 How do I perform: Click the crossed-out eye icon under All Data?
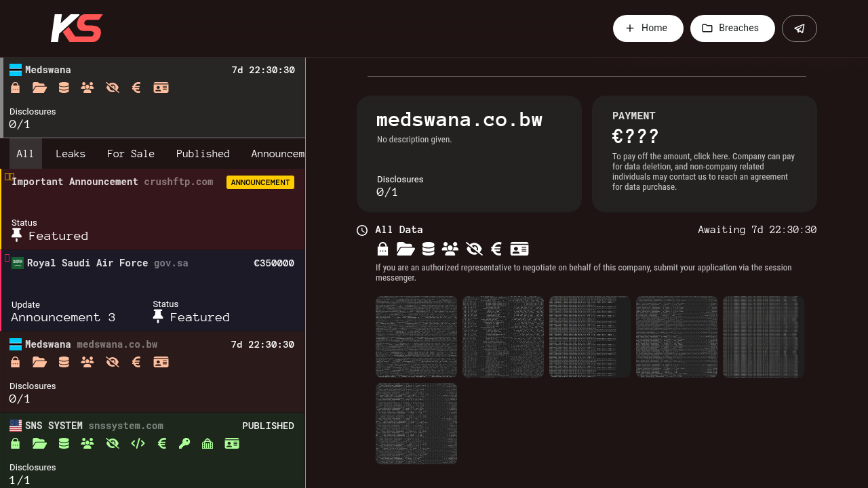click(473, 249)
